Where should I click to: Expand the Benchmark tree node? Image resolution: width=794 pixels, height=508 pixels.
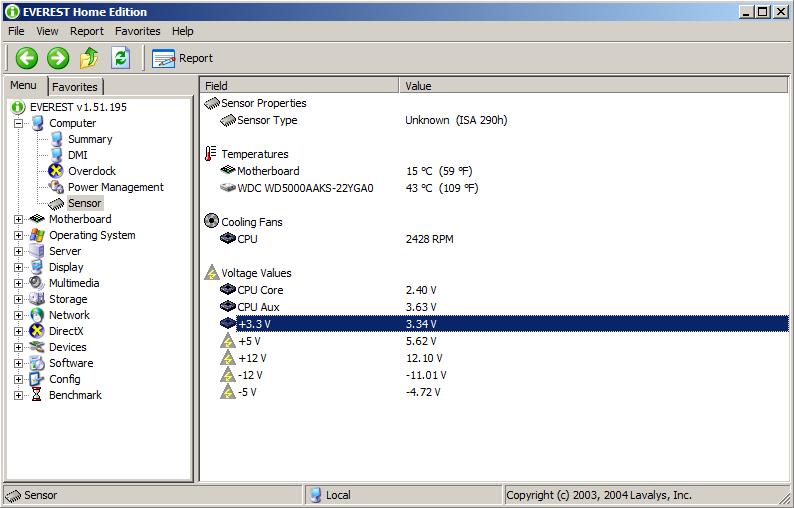click(18, 396)
